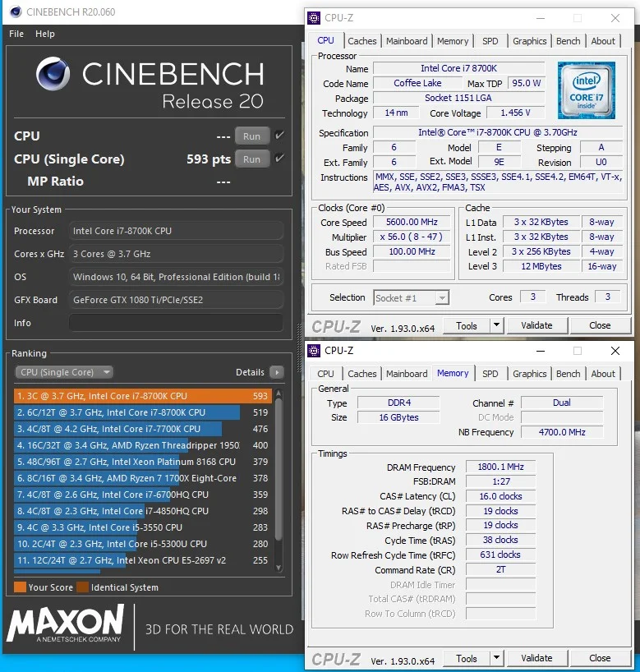
Task: Click the ranking list vertical scrollbar
Action: coord(279,469)
